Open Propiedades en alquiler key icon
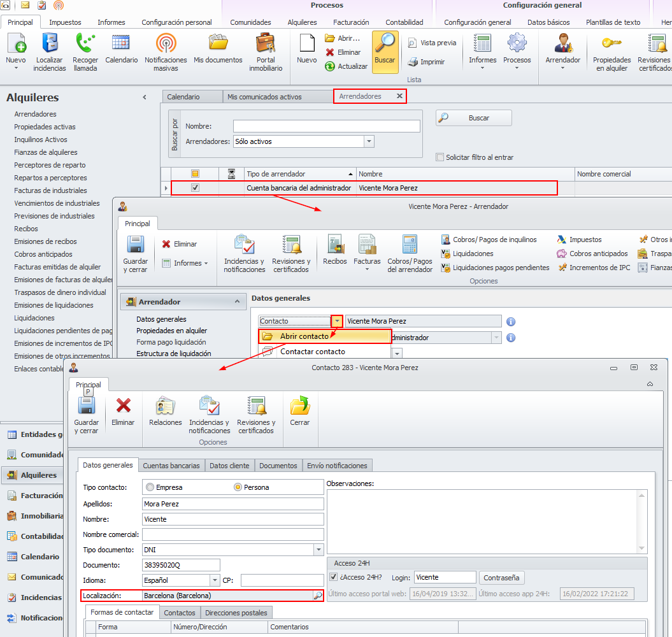 click(x=611, y=52)
